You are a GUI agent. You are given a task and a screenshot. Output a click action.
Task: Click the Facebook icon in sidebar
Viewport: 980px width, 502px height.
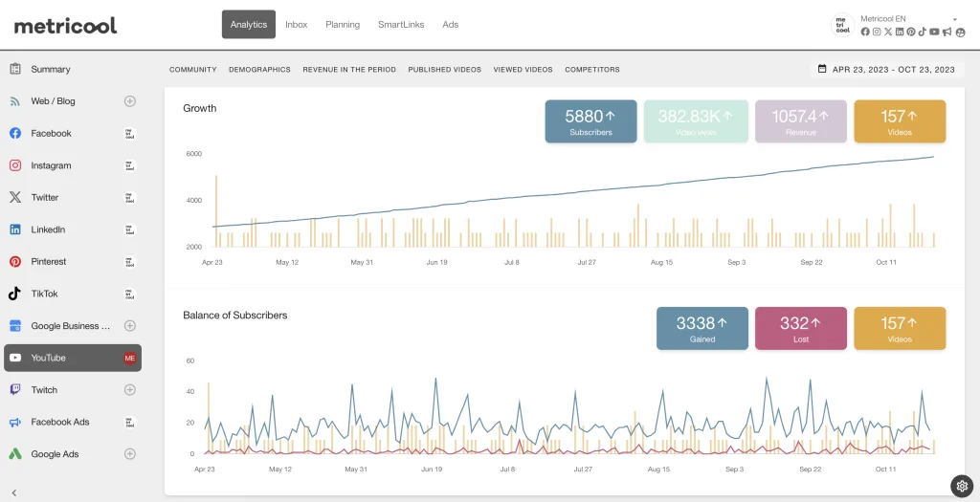15,133
